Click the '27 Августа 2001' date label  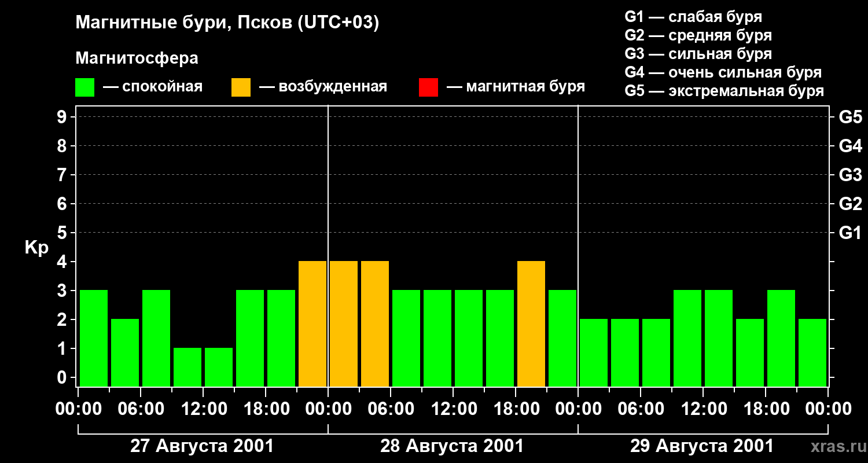pyautogui.click(x=202, y=446)
